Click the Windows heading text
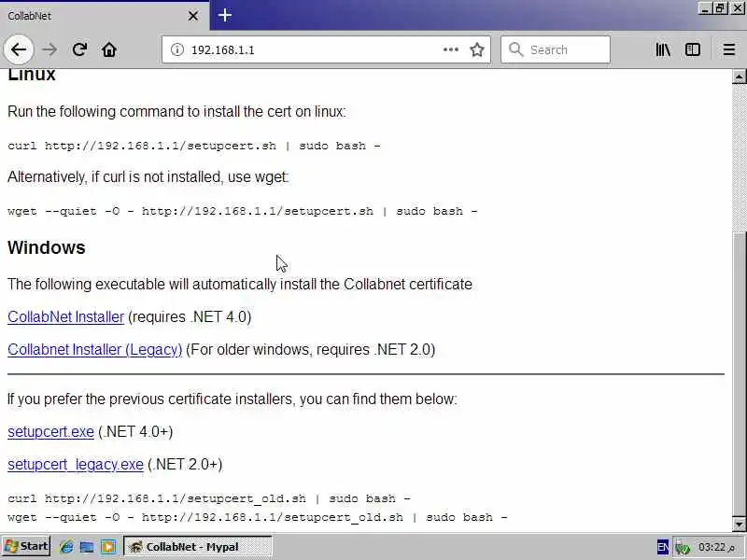Screen dimensions: 747x560 (x=46, y=247)
